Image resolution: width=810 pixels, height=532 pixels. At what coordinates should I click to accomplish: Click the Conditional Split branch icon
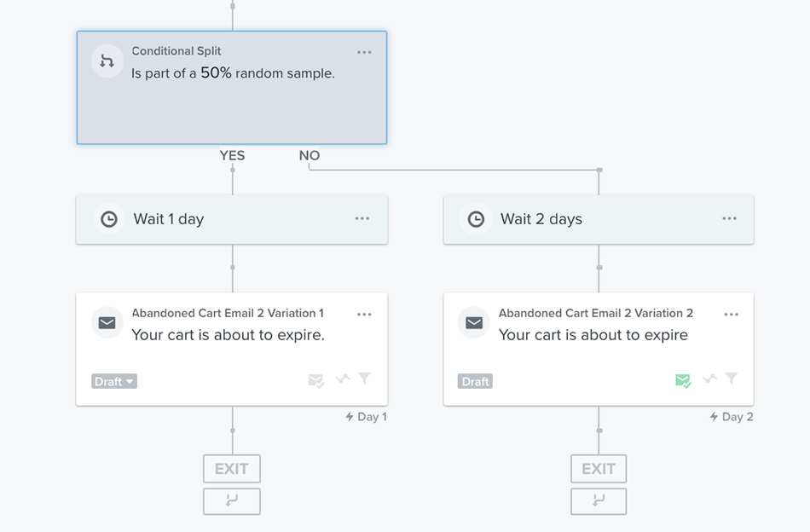(106, 60)
